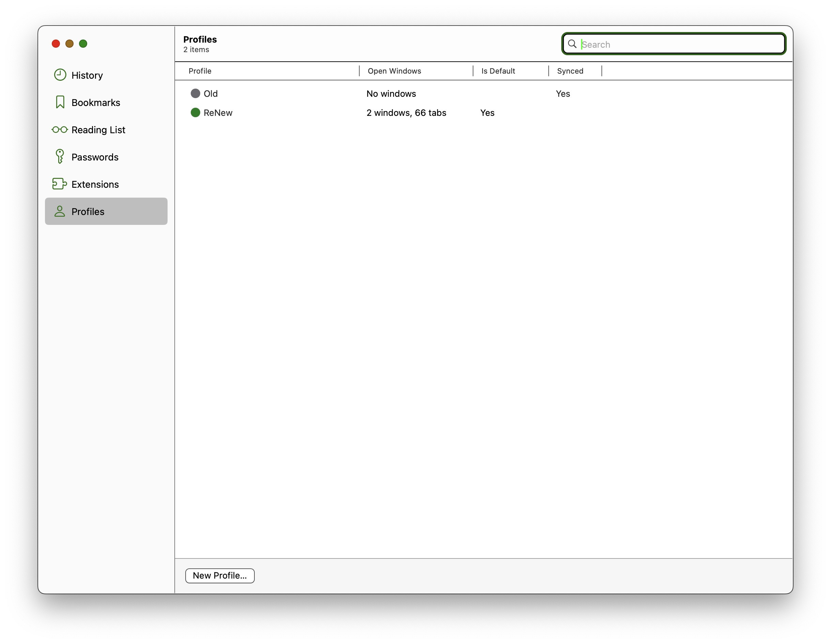Click the Reading List glasses icon
The width and height of the screenshot is (831, 644).
click(60, 130)
